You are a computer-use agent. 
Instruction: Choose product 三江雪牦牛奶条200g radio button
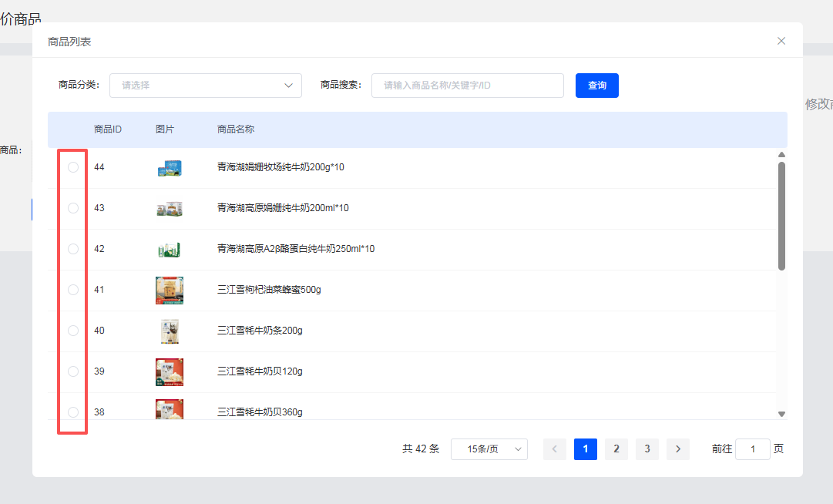73,331
